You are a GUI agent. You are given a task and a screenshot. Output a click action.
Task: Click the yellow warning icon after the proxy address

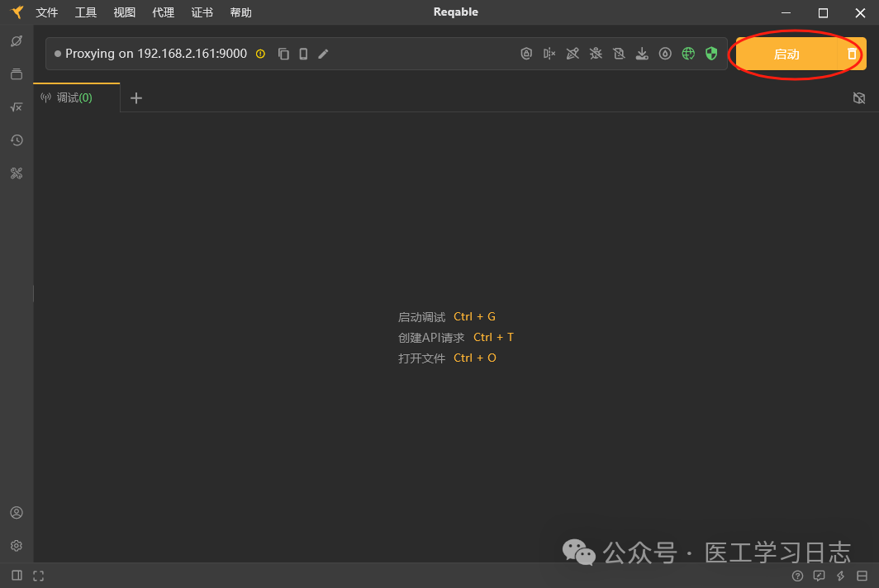pyautogui.click(x=261, y=54)
